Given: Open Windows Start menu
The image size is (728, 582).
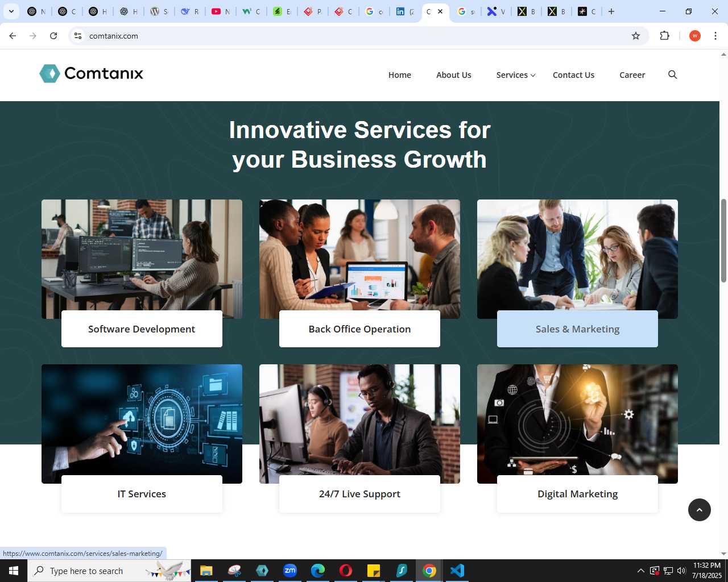Looking at the screenshot, I should (x=14, y=571).
